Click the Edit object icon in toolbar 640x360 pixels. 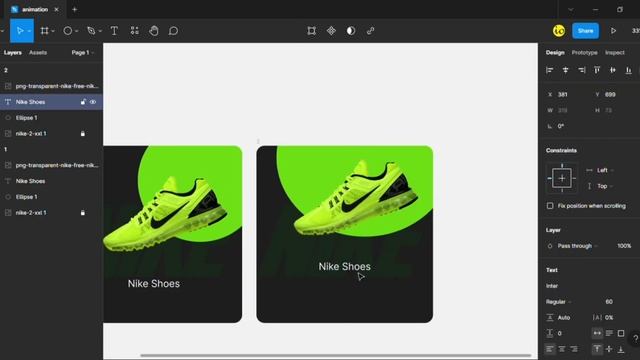tap(311, 31)
